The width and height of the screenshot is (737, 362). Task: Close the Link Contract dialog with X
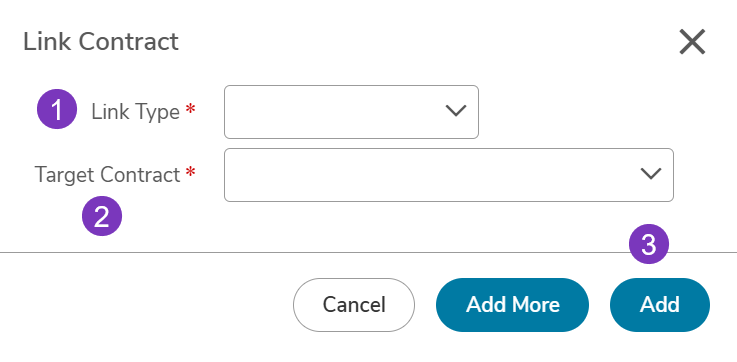pyautogui.click(x=692, y=42)
